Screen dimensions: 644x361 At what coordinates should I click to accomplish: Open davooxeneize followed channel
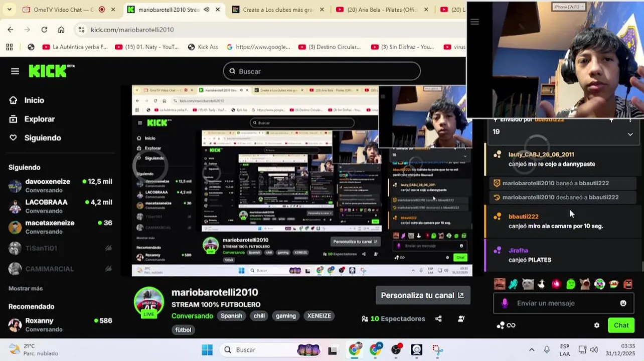pos(60,186)
